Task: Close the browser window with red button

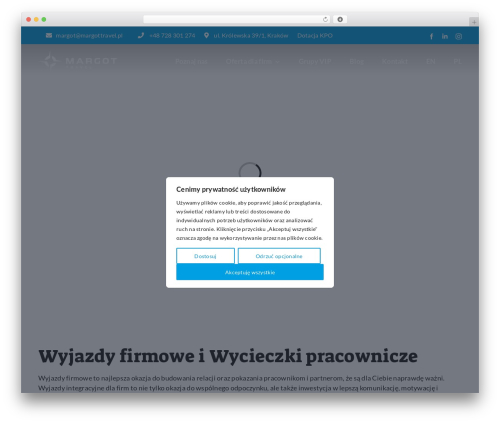Action: 29,19
